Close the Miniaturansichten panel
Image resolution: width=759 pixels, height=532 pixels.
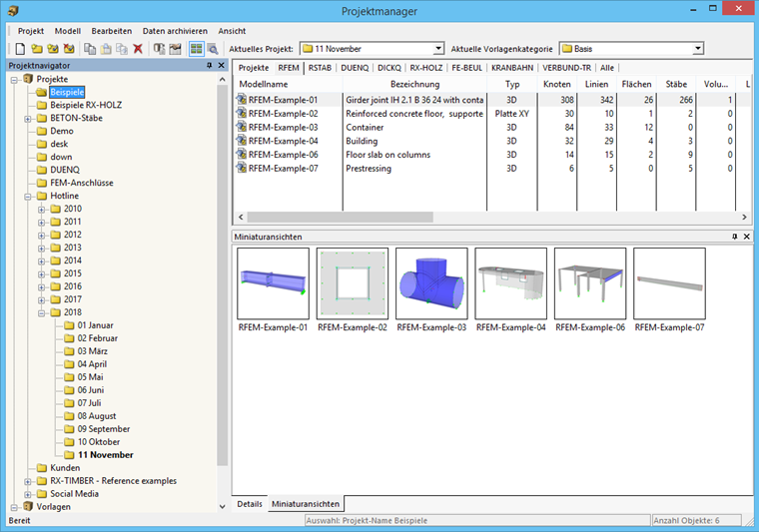coord(746,237)
